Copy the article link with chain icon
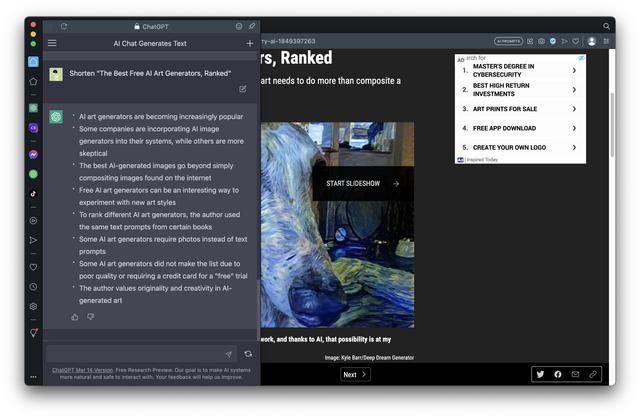 pyautogui.click(x=593, y=374)
